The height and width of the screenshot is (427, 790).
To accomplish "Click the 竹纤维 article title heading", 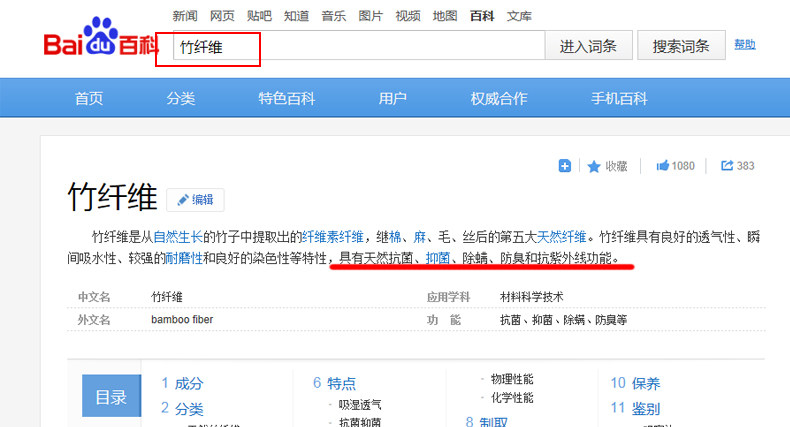I will coord(112,197).
